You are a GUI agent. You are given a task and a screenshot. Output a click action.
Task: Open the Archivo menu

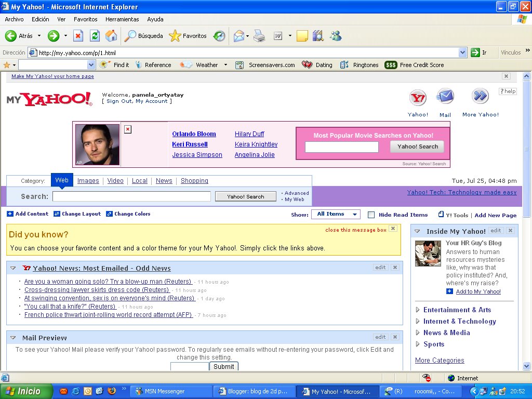[x=14, y=19]
